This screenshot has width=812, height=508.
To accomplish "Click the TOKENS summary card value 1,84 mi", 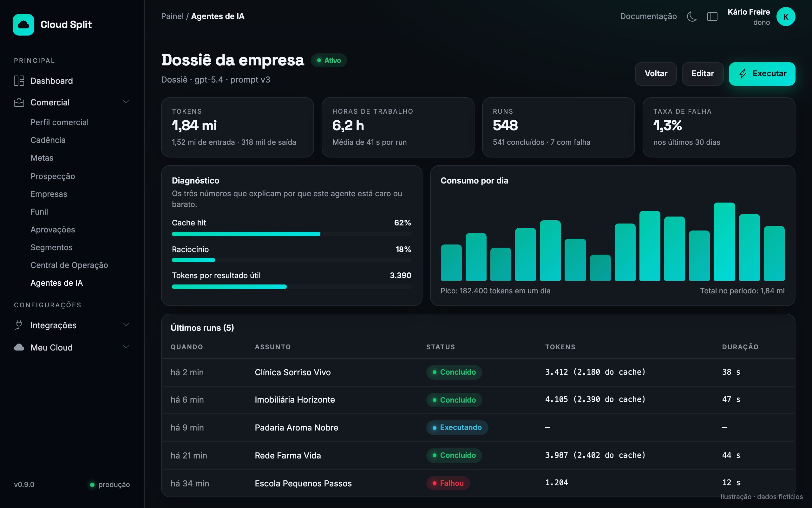I will pos(194,126).
